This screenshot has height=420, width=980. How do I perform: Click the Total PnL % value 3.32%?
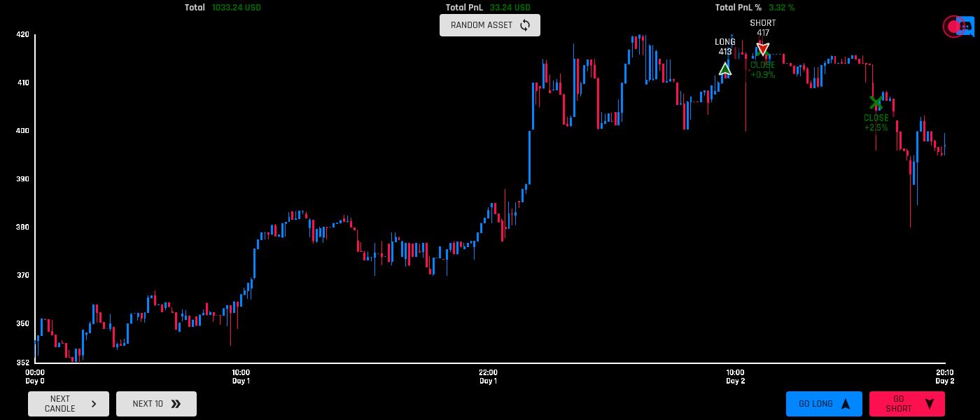point(783,8)
